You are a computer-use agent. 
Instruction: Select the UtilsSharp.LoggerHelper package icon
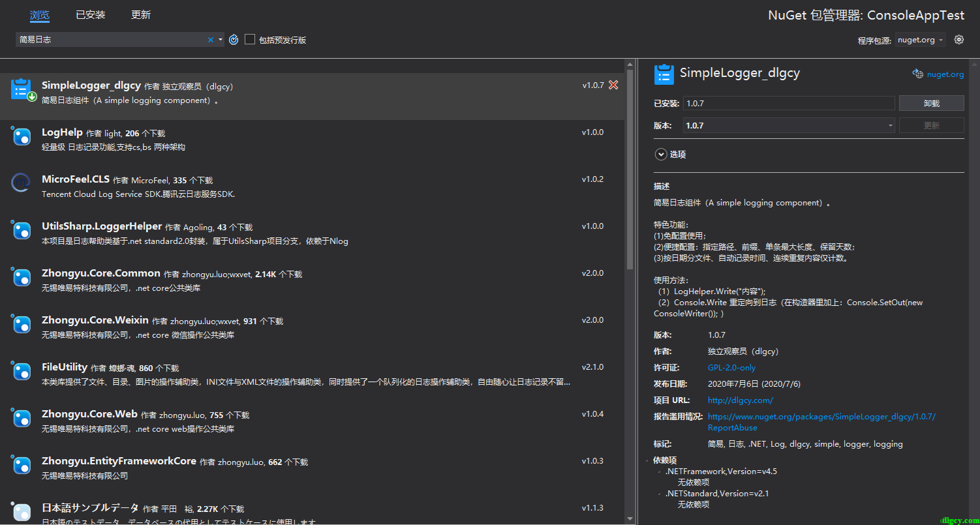(x=21, y=230)
